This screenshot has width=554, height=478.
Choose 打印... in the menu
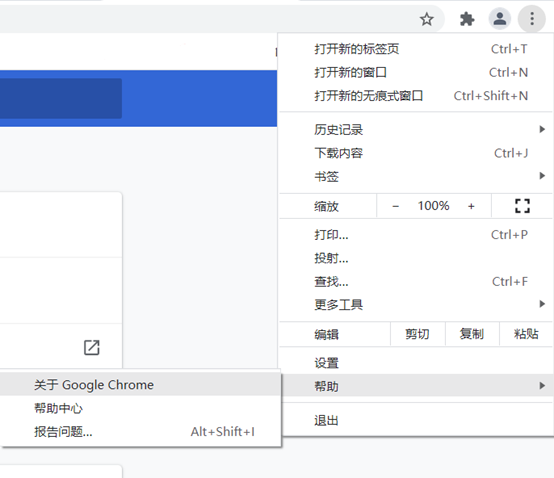click(415, 235)
